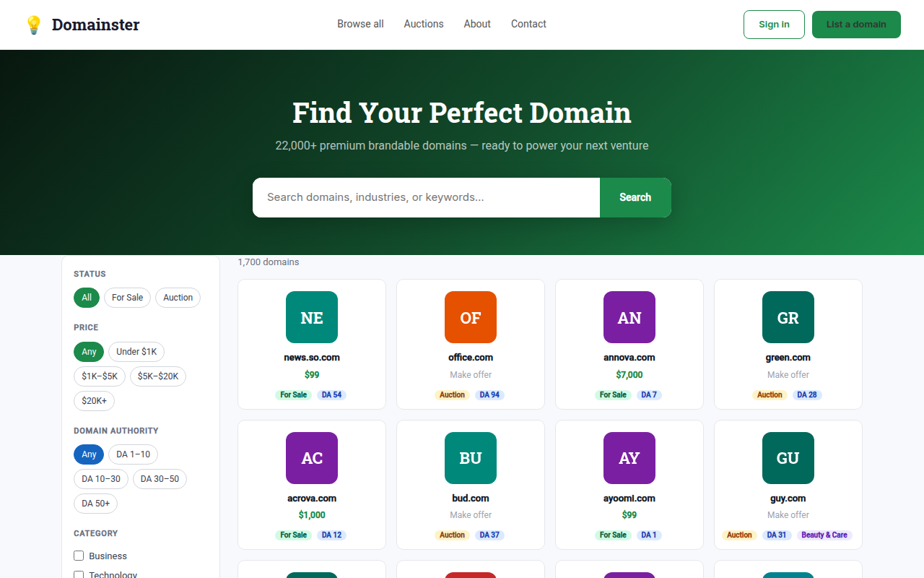Filter price $5K–$20K
This screenshot has width=924, height=578.
(x=158, y=376)
